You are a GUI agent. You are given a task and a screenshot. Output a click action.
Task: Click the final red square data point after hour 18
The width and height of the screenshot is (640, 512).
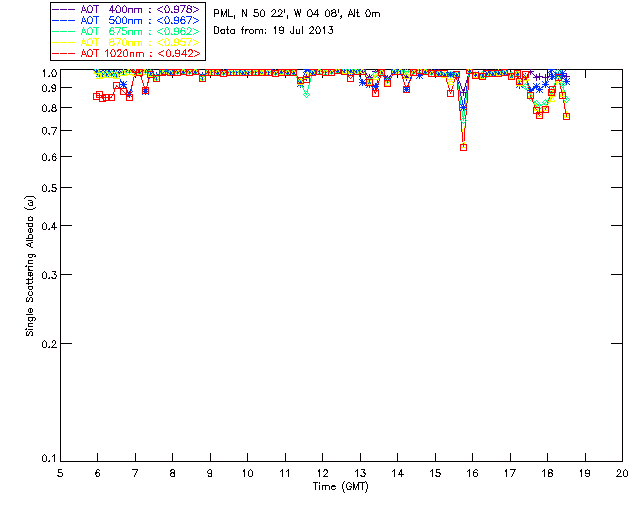pyautogui.click(x=566, y=116)
